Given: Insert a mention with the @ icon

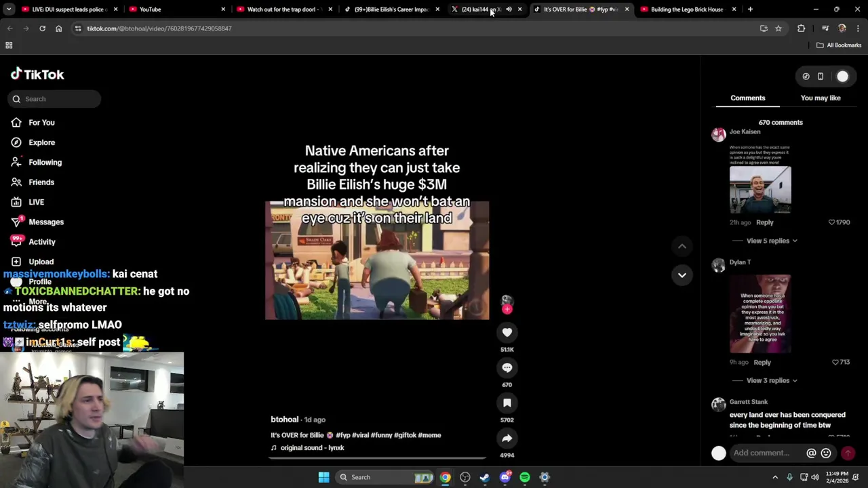Looking at the screenshot, I should 811,453.
